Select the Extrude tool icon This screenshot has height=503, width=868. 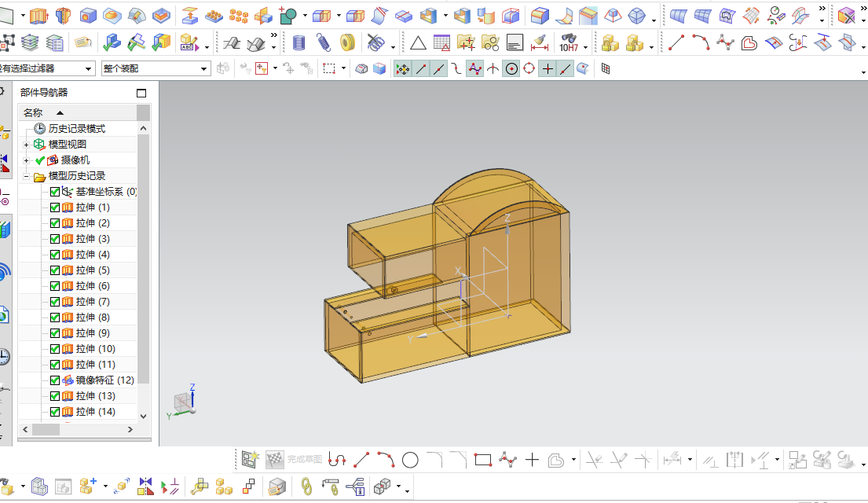[x=39, y=15]
